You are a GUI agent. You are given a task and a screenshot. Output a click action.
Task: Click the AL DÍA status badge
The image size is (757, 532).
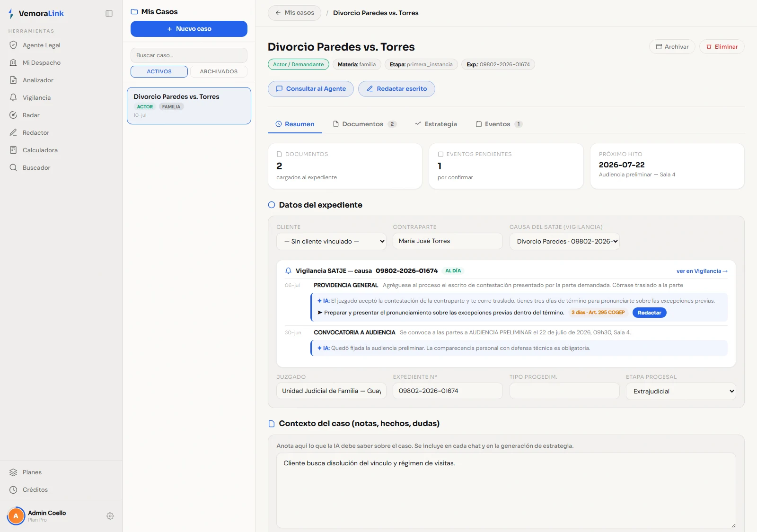[453, 271]
